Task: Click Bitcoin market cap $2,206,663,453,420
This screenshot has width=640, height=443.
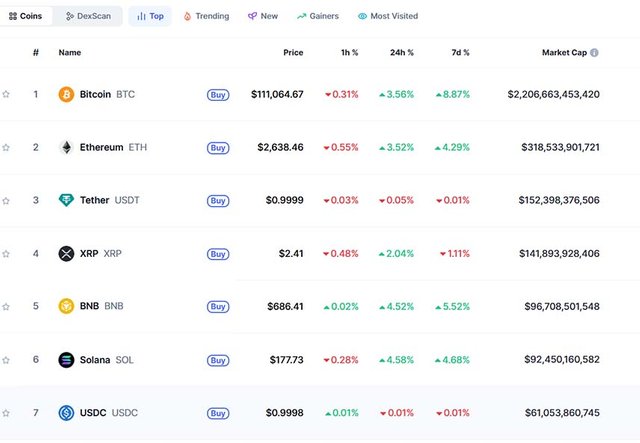Action: point(553,94)
